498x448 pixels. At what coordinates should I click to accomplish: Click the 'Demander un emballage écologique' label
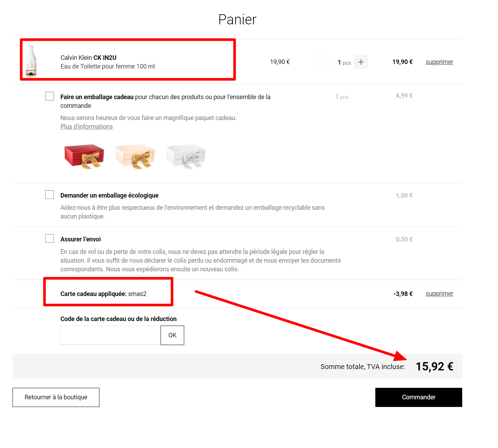click(x=109, y=195)
